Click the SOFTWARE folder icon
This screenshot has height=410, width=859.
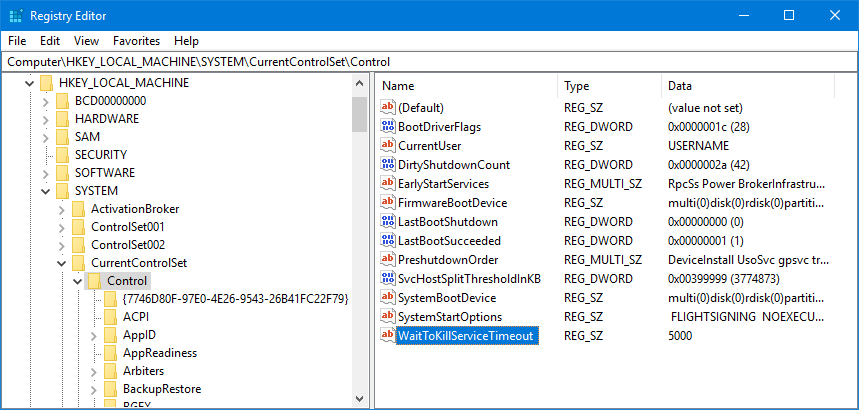coord(62,173)
